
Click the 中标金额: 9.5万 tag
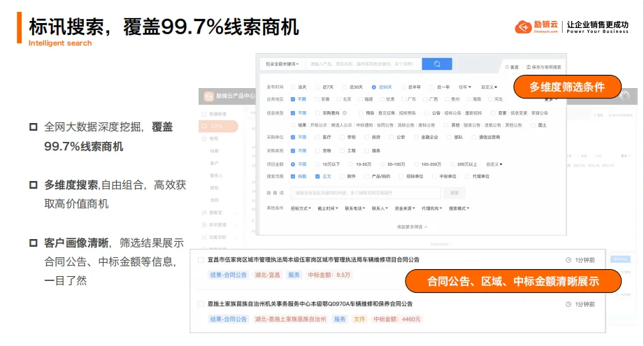pos(329,275)
